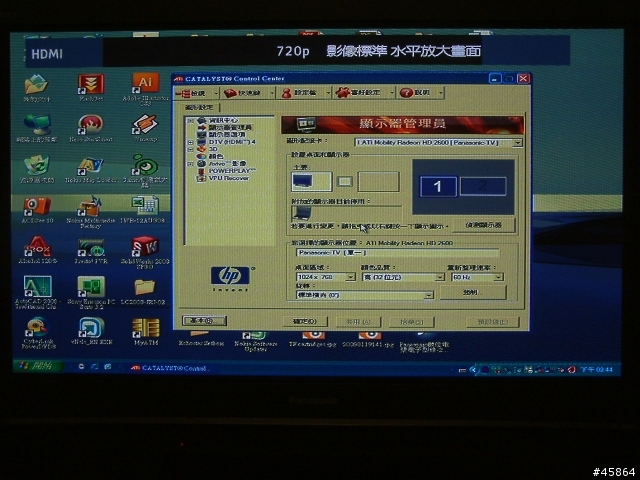Launch the Presto! PVR shortcut
640x480 pixels.
coord(91,250)
